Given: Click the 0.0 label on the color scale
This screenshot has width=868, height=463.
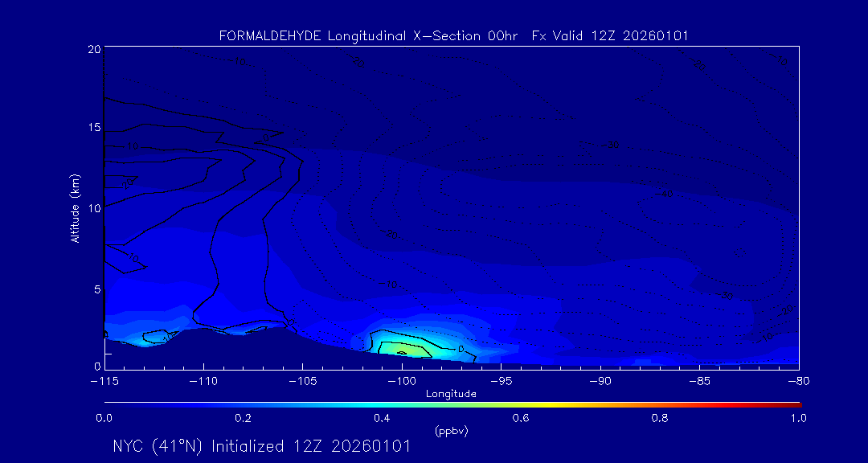Looking at the screenshot, I should pos(104,418).
